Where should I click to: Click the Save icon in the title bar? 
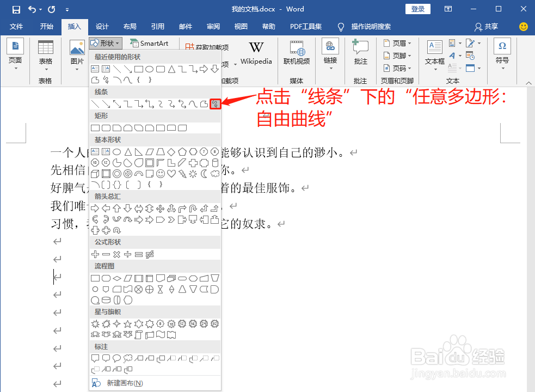(16, 10)
